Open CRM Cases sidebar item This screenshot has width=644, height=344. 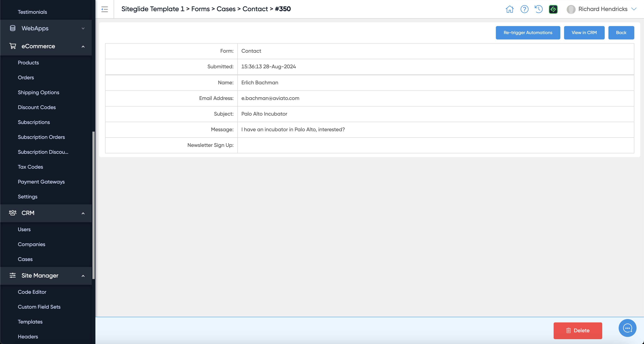click(25, 259)
